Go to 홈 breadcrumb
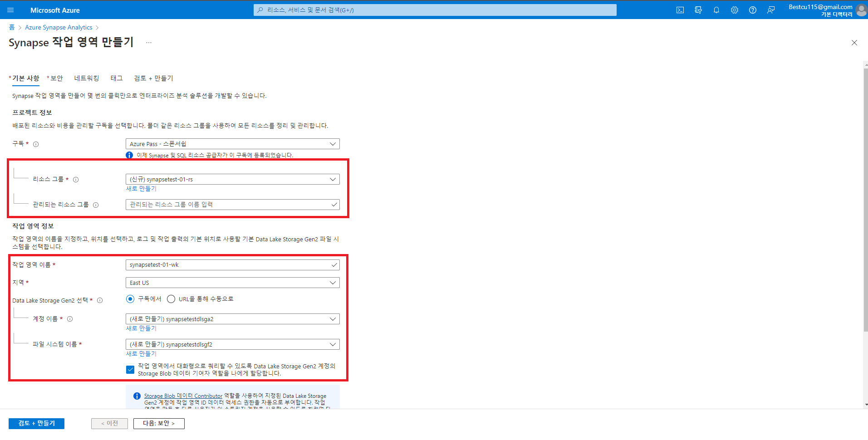 coord(12,27)
